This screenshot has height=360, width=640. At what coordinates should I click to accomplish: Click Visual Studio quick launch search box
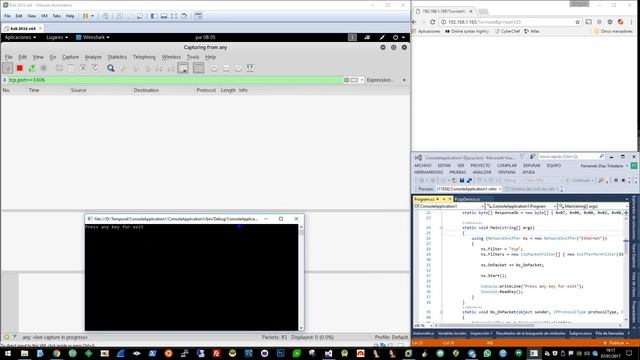571,157
